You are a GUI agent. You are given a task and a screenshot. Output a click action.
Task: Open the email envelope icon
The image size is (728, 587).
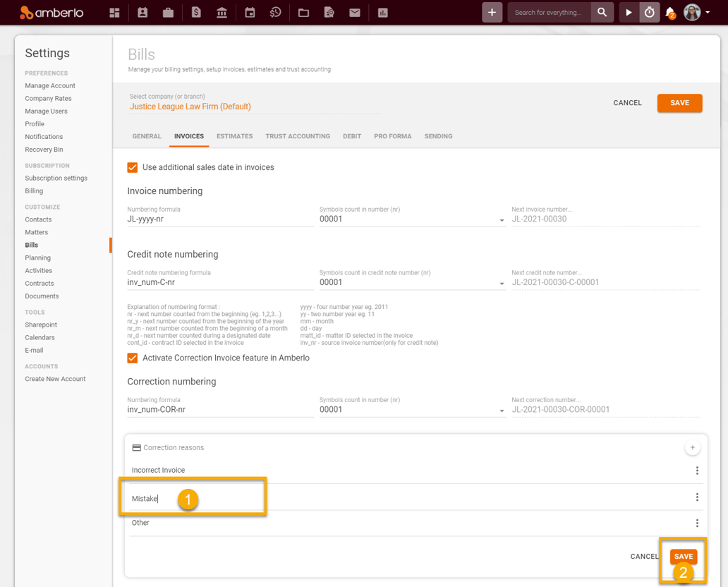coord(354,13)
